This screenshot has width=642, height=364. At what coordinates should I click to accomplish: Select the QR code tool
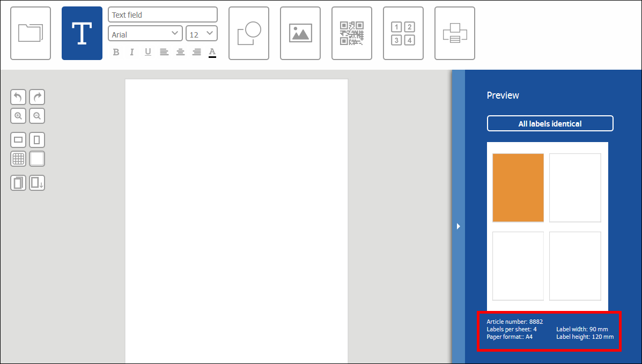click(351, 33)
